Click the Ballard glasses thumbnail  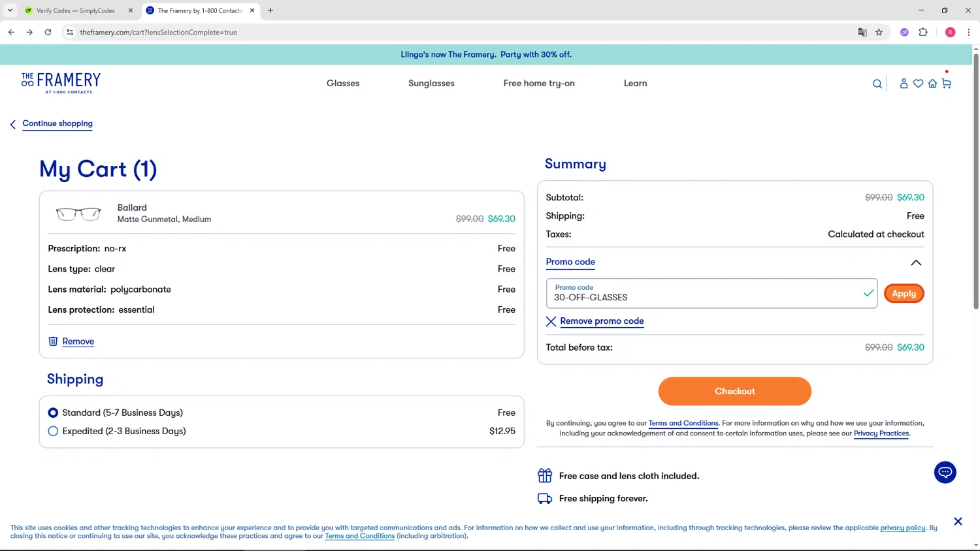pos(78,213)
